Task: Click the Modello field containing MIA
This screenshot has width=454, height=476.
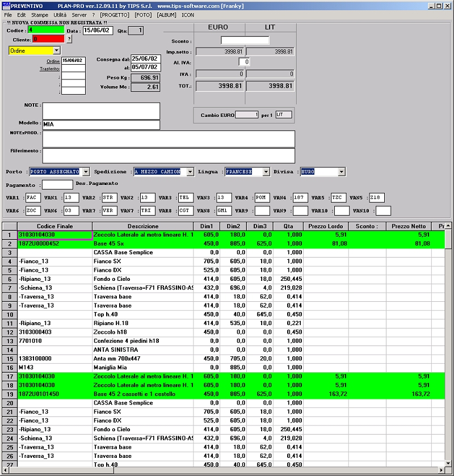Action: (101, 125)
